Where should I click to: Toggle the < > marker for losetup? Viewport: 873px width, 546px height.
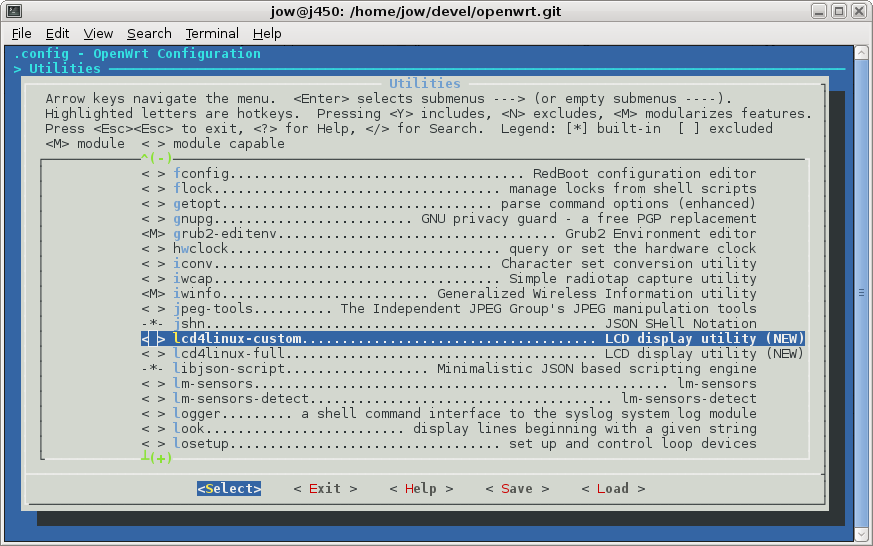pos(153,444)
